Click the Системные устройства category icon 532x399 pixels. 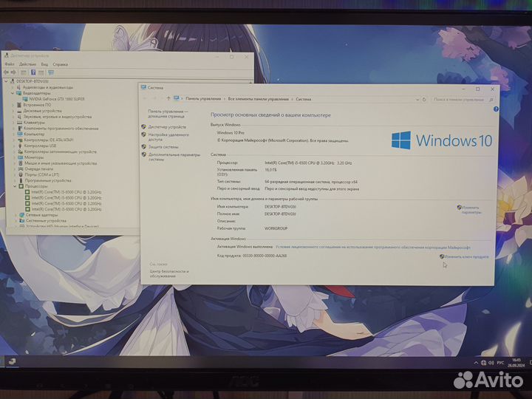[x=22, y=220]
